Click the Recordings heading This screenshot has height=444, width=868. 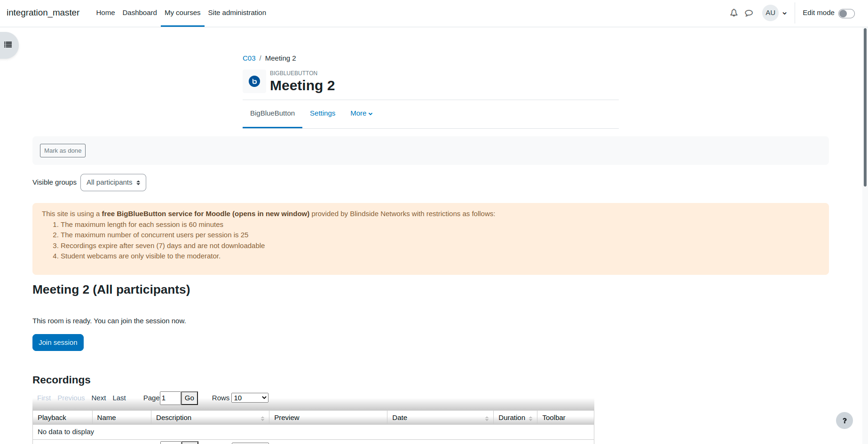(62, 380)
